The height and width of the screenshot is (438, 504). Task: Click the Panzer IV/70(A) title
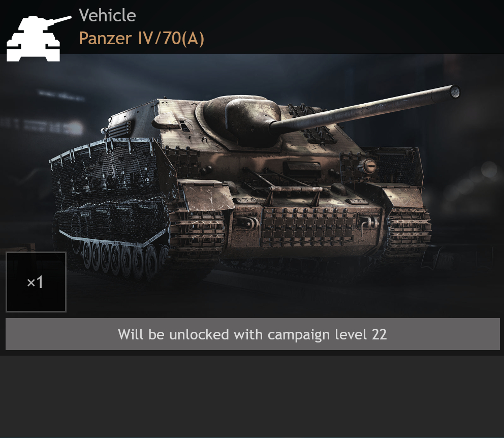click(141, 38)
